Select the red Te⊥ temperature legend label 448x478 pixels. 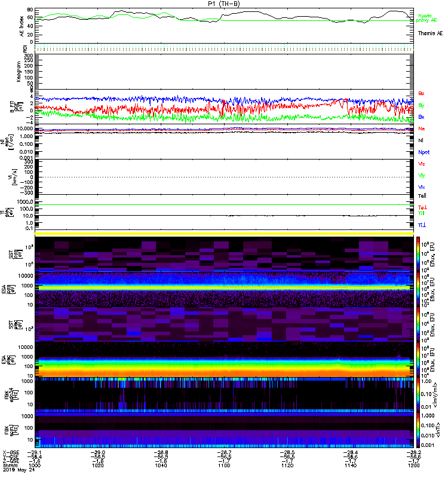click(x=422, y=207)
